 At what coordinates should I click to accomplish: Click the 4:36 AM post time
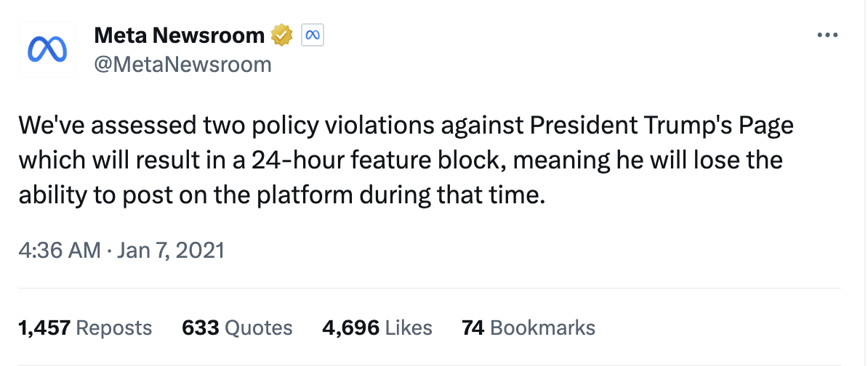[59, 251]
